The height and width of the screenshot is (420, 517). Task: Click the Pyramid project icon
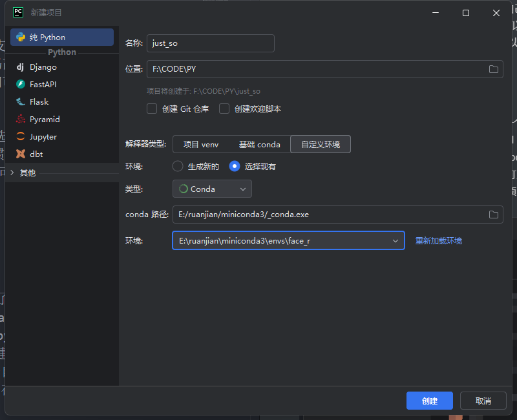point(20,120)
